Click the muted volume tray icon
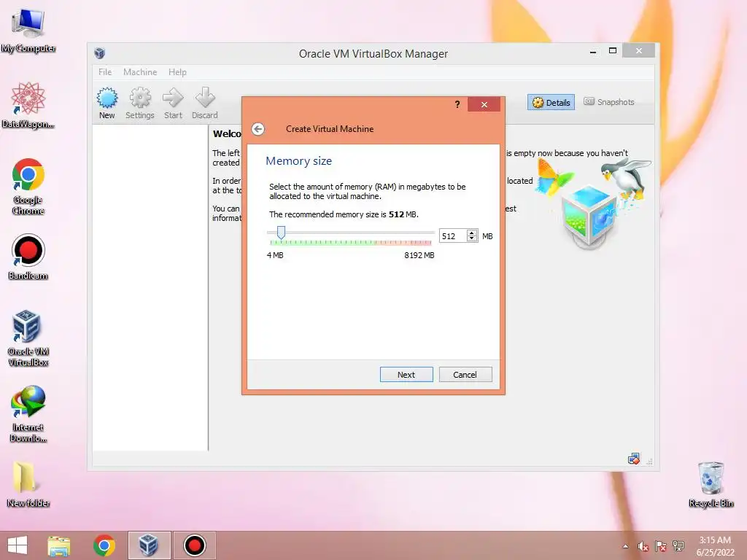747x560 pixels. tap(643, 547)
